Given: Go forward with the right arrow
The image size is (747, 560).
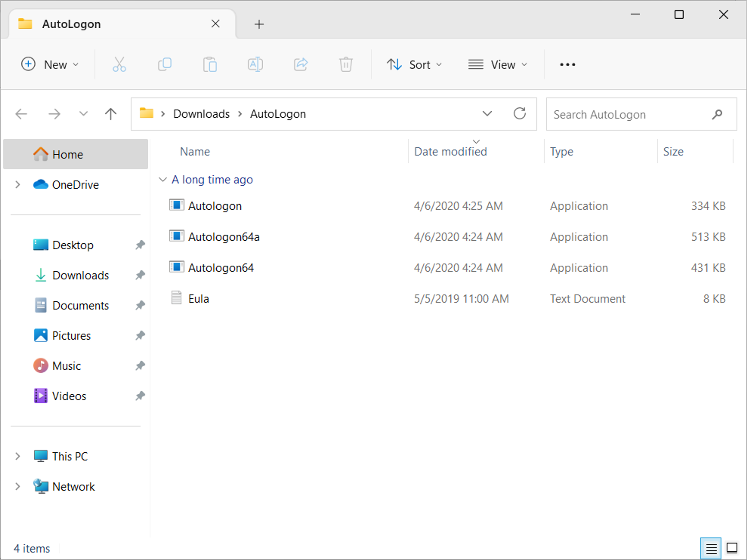Looking at the screenshot, I should click(54, 114).
